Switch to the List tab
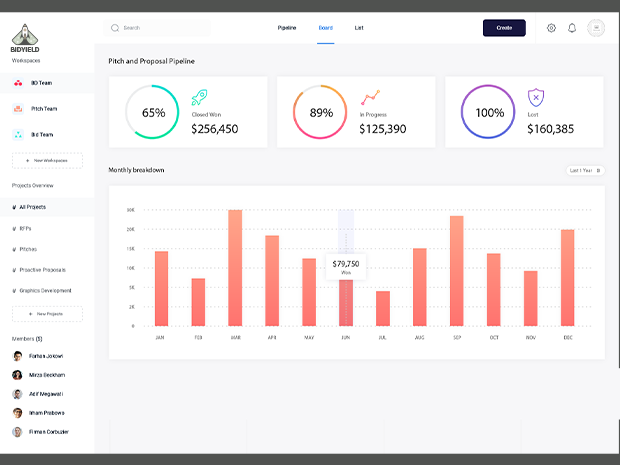The image size is (620, 465). [x=359, y=28]
